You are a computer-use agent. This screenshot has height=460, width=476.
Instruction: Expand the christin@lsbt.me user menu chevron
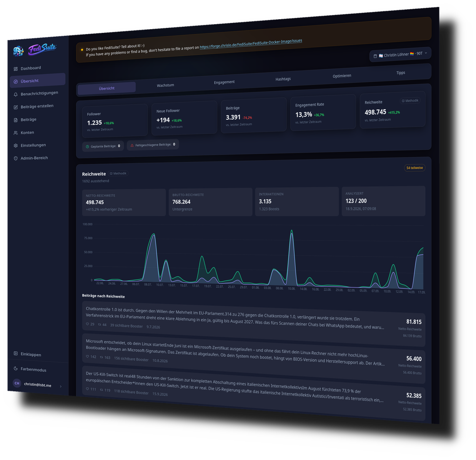[61, 386]
